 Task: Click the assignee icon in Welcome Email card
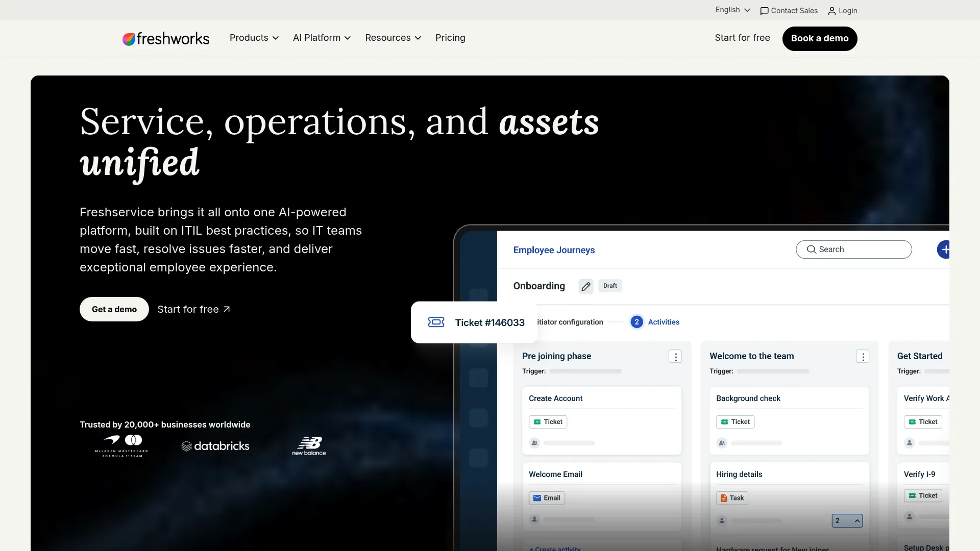[534, 519]
